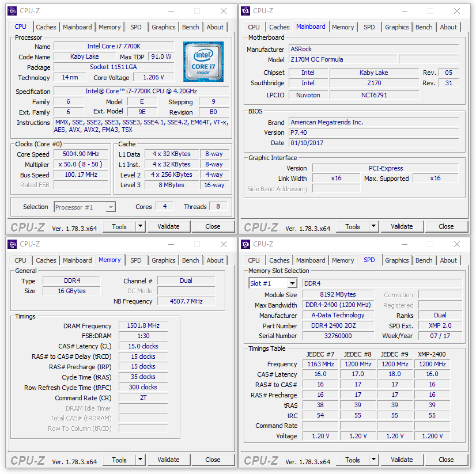Open the Bench tab in the CPU window

point(190,27)
